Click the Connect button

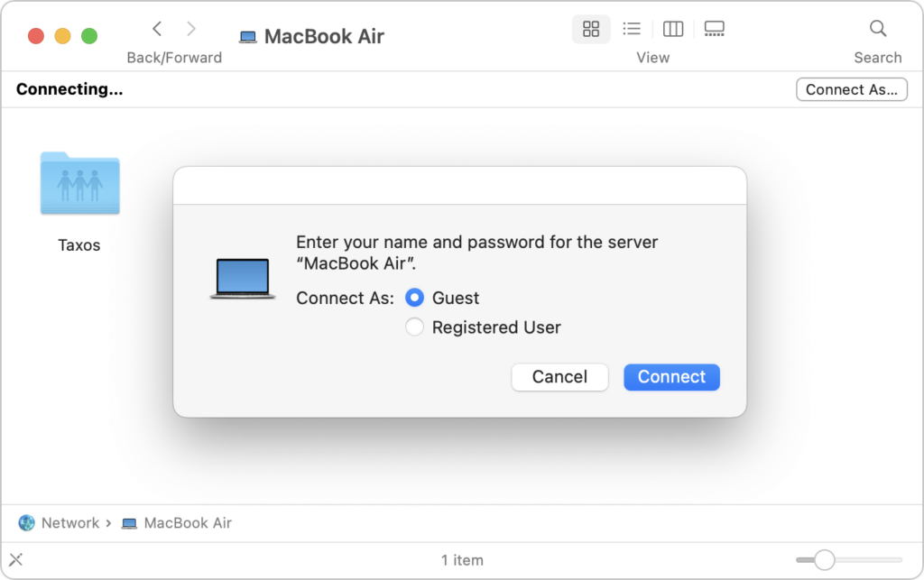[671, 377]
